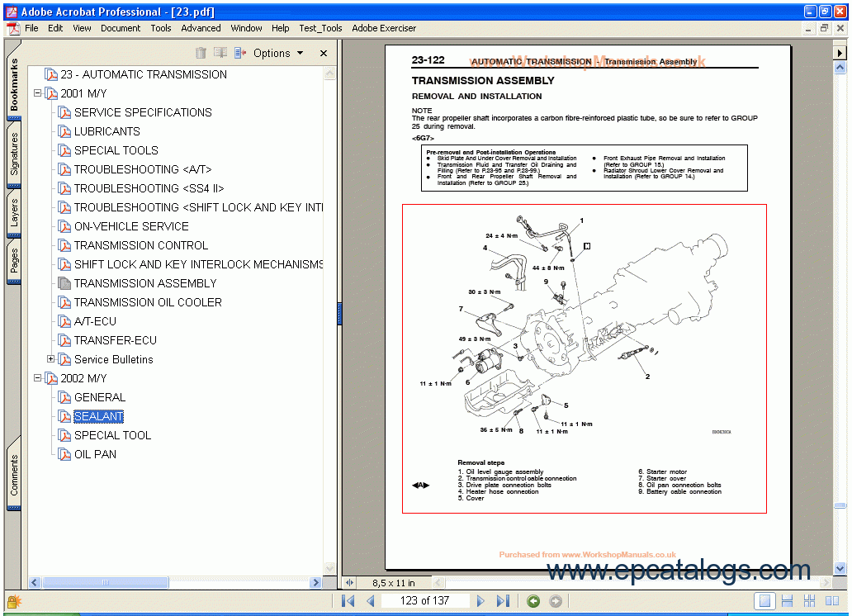Open the TRANSFER-ECU bookmark
Image resolution: width=852 pixels, height=616 pixels.
click(x=116, y=340)
